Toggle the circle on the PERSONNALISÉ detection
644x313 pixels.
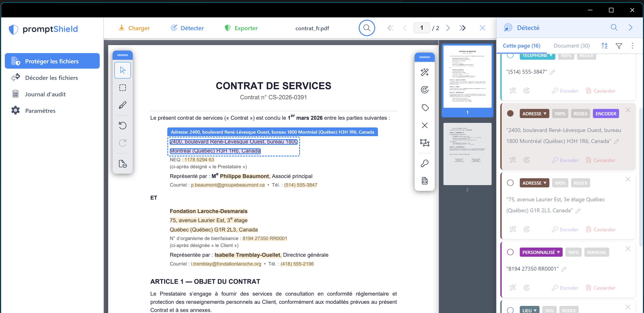510,252
